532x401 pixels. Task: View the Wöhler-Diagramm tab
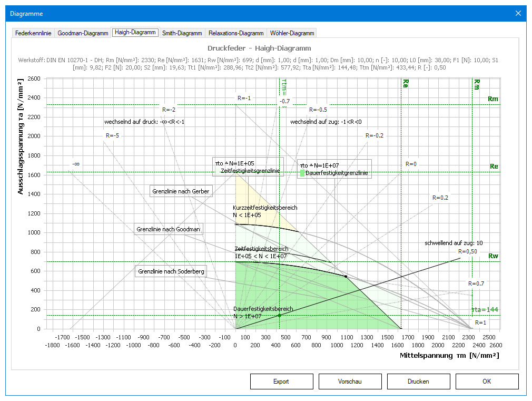click(292, 33)
